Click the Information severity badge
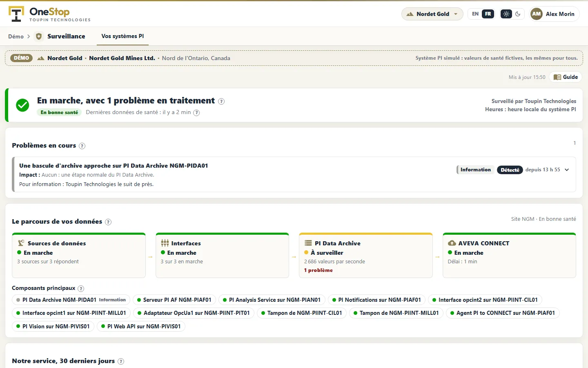This screenshot has width=588, height=368. coord(475,170)
